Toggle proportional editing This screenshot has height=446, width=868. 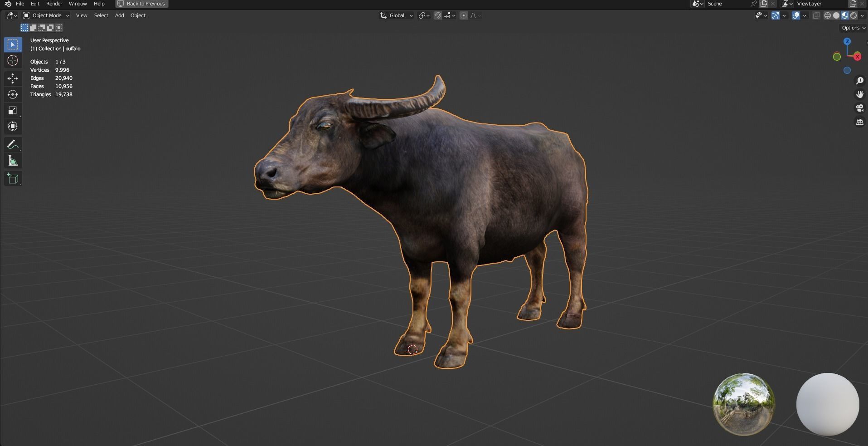[464, 15]
